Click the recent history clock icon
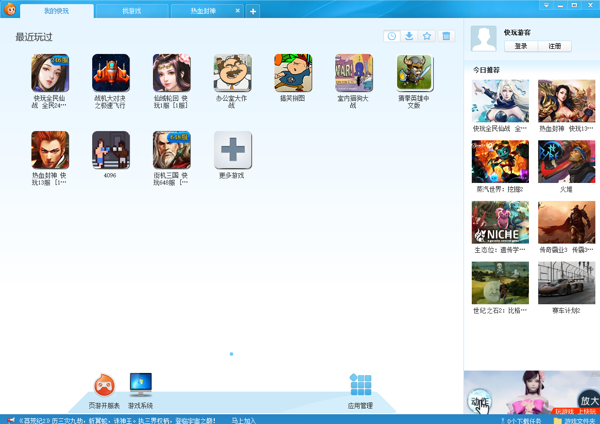600x424 pixels. pyautogui.click(x=392, y=37)
